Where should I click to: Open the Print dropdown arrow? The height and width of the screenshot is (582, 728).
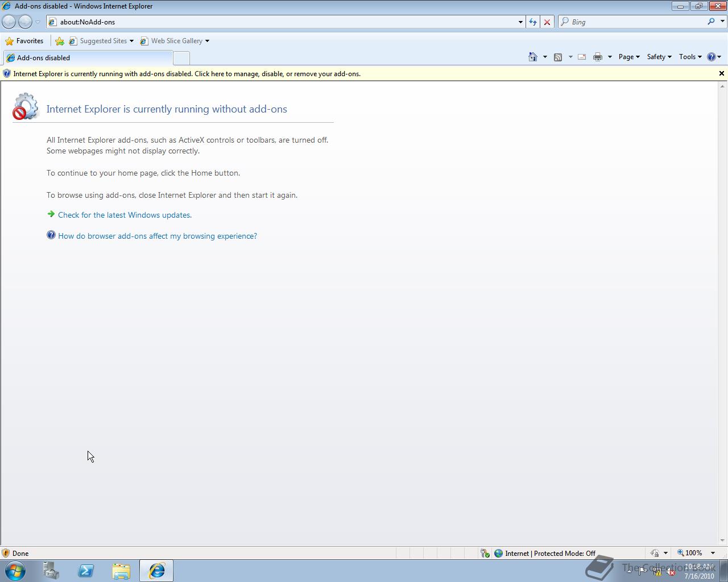click(610, 57)
